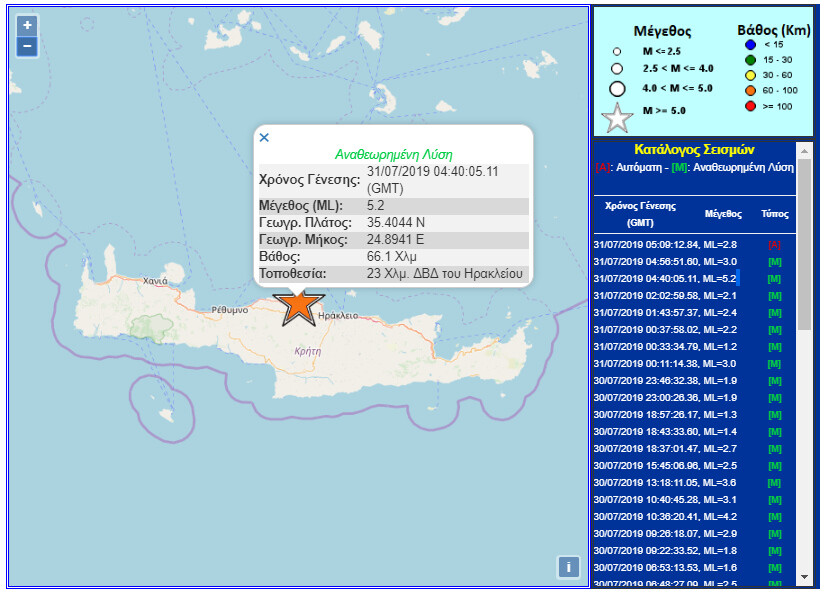Select event 31/07/2019 02:02:59.58, ML=2.1
The height and width of the screenshot is (596, 827).
[x=665, y=295]
